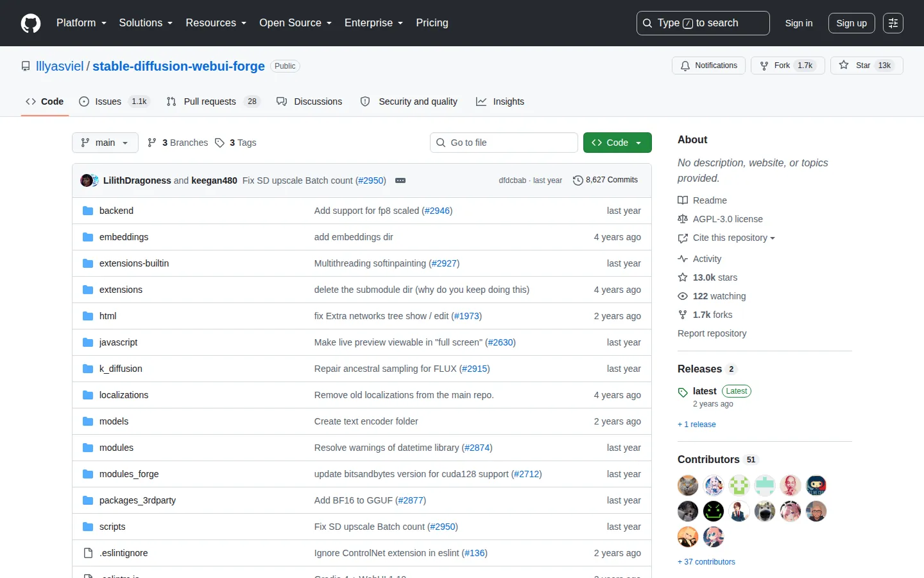Open the scripts folder
The width and height of the screenshot is (924, 578).
112,527
